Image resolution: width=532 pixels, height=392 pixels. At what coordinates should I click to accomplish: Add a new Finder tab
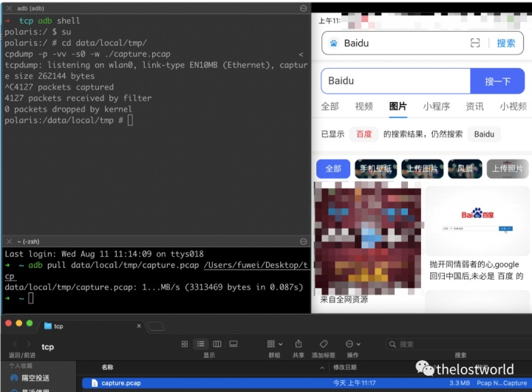pyautogui.click(x=156, y=326)
